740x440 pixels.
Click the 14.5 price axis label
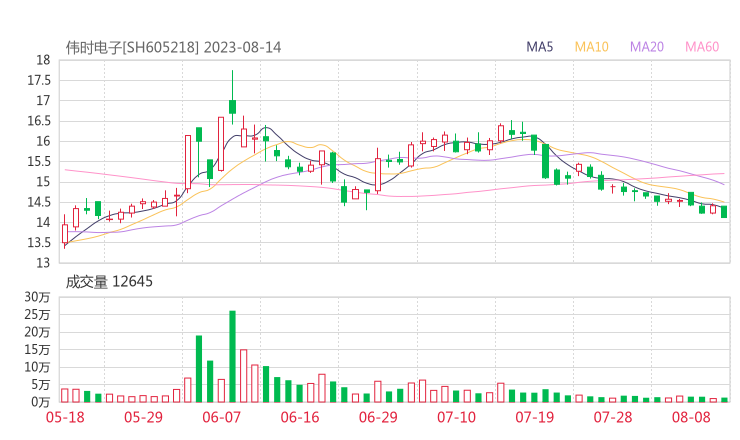(39, 202)
